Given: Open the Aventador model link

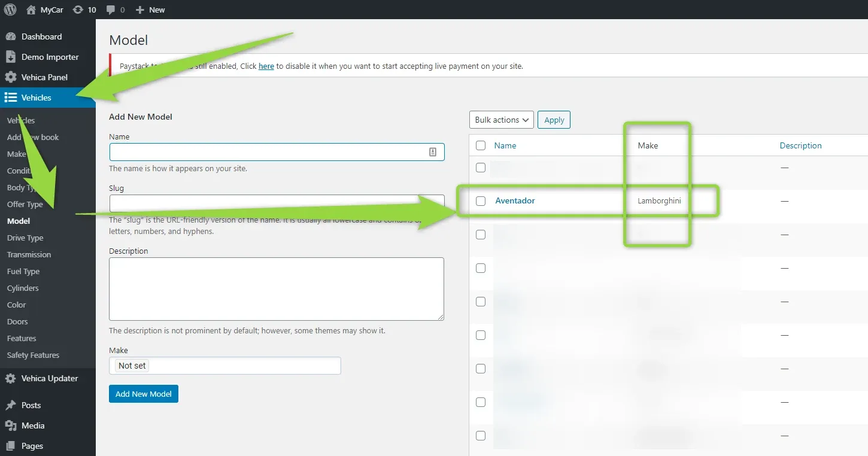Looking at the screenshot, I should [515, 200].
